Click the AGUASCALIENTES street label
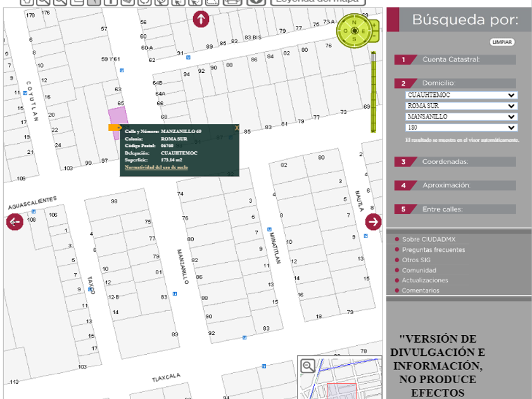 coord(32,203)
